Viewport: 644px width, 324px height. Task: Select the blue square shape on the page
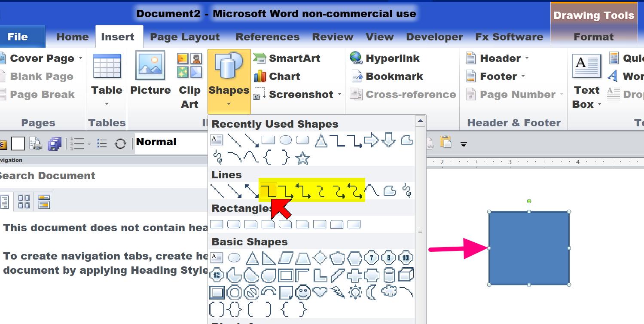pos(529,248)
